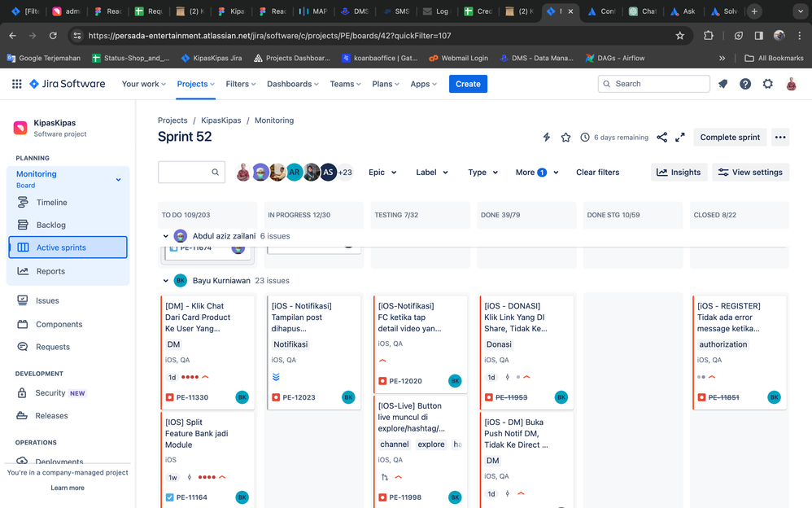Open the Help question mark icon
Viewport: 812px width, 508px height.
click(745, 84)
